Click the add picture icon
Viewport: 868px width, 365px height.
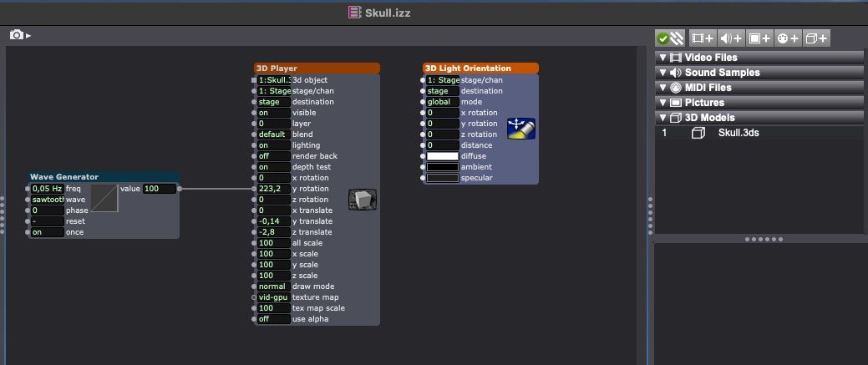[759, 38]
